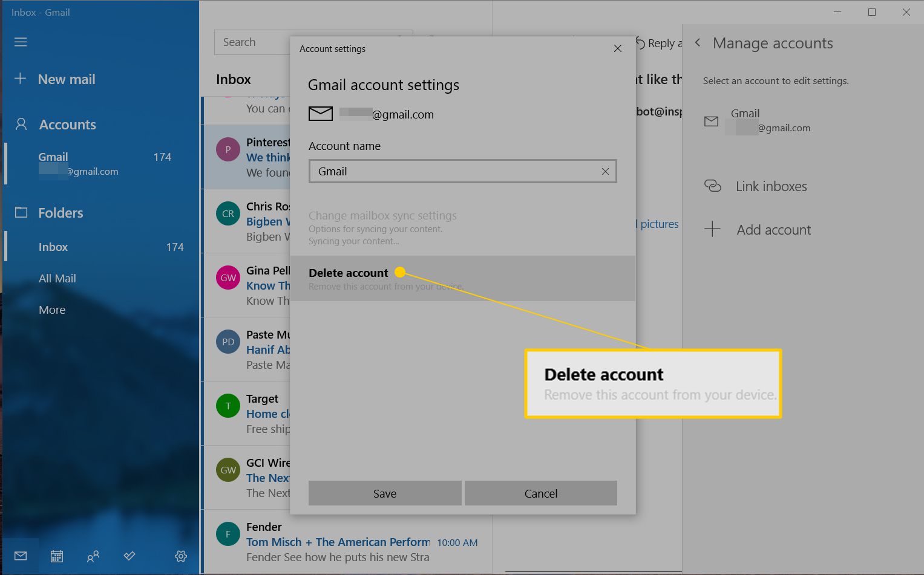Clear the Account name field with X
The image size is (924, 575).
point(605,172)
